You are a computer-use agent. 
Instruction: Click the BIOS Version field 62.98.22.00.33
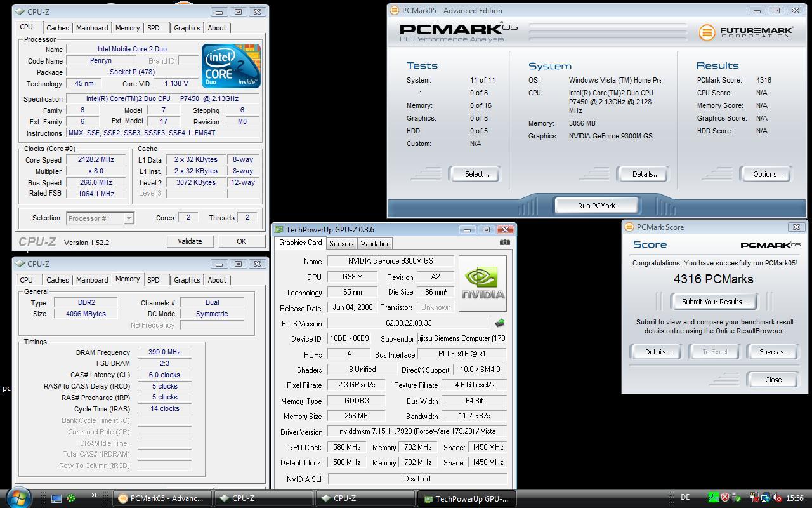tap(408, 323)
